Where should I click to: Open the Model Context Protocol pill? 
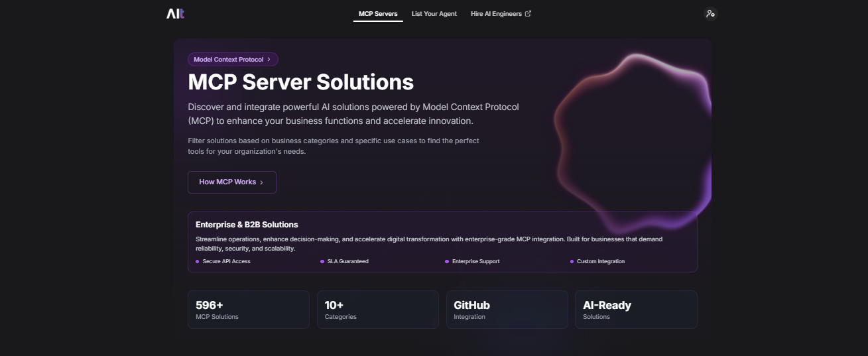tap(229, 60)
